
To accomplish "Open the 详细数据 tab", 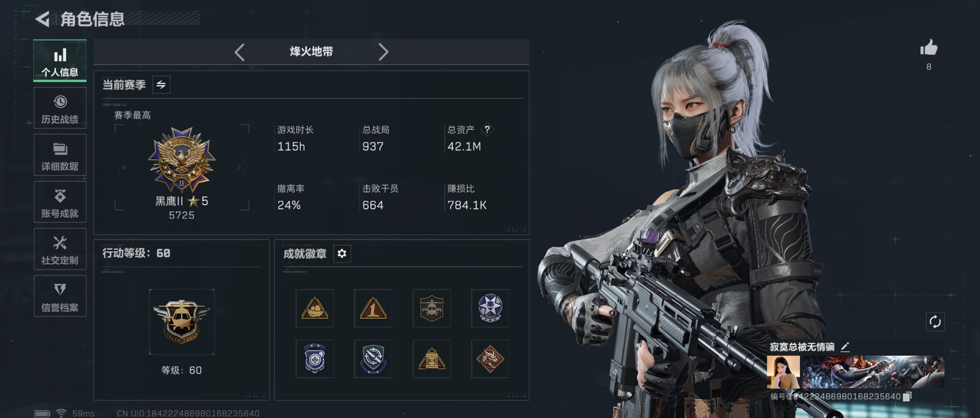I will pos(60,155).
